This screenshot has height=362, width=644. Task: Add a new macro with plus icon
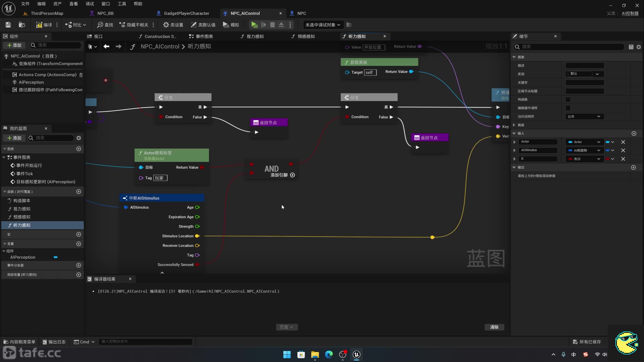pos(79,234)
